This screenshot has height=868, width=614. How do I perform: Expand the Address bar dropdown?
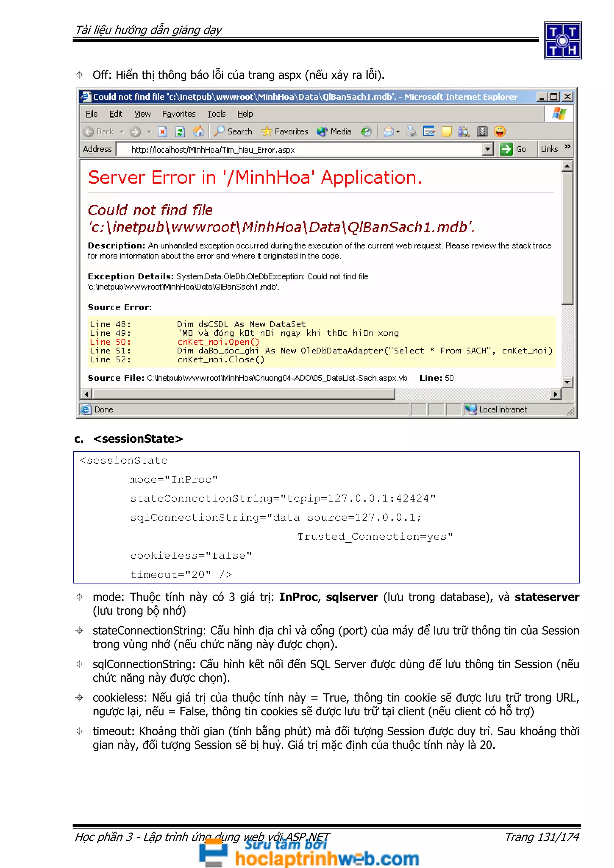point(488,149)
